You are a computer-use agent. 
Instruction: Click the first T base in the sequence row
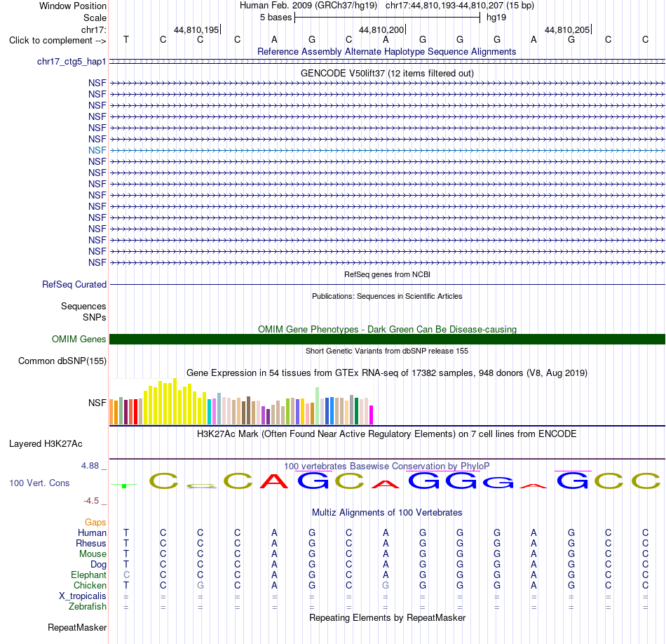(126, 39)
